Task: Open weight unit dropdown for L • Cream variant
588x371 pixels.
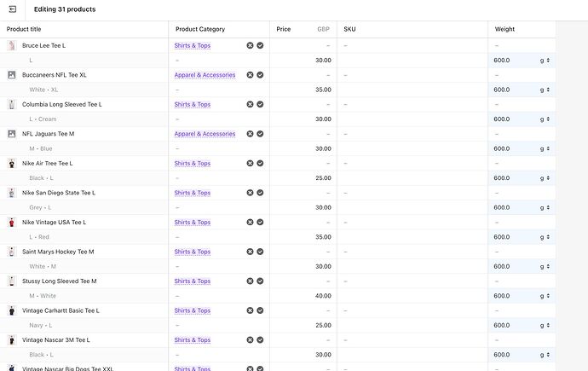Action: (x=545, y=119)
